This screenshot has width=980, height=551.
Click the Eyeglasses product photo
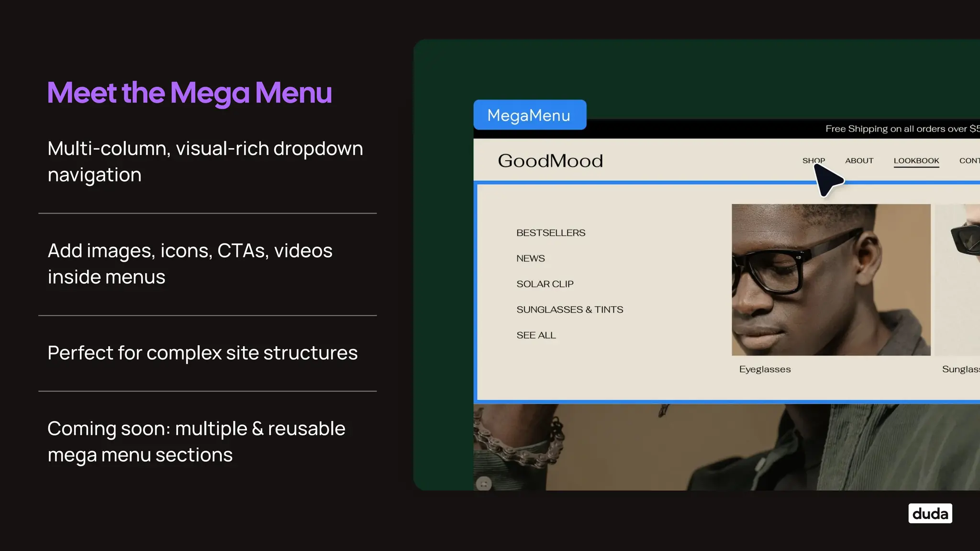[831, 280]
